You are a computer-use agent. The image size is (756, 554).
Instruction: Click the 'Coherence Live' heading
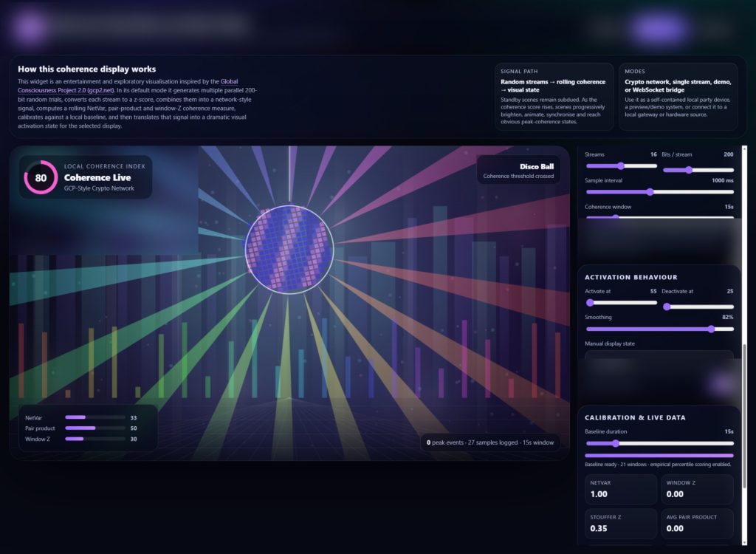97,177
